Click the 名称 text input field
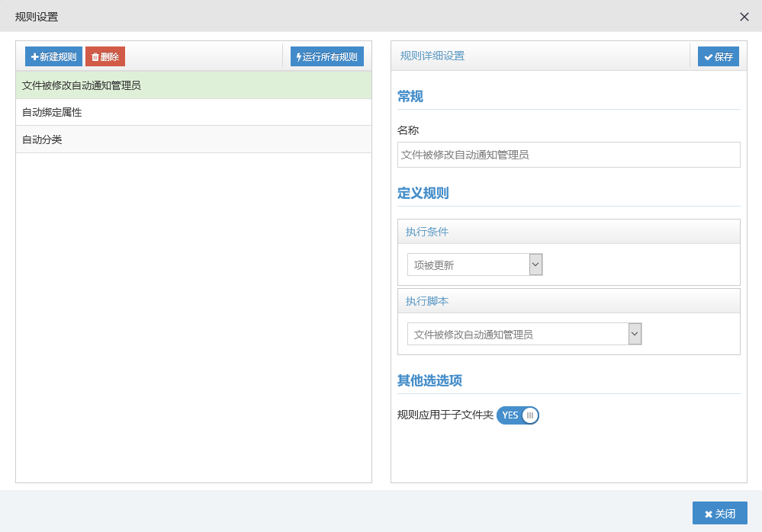Screen dimensions: 762x532 [568, 155]
